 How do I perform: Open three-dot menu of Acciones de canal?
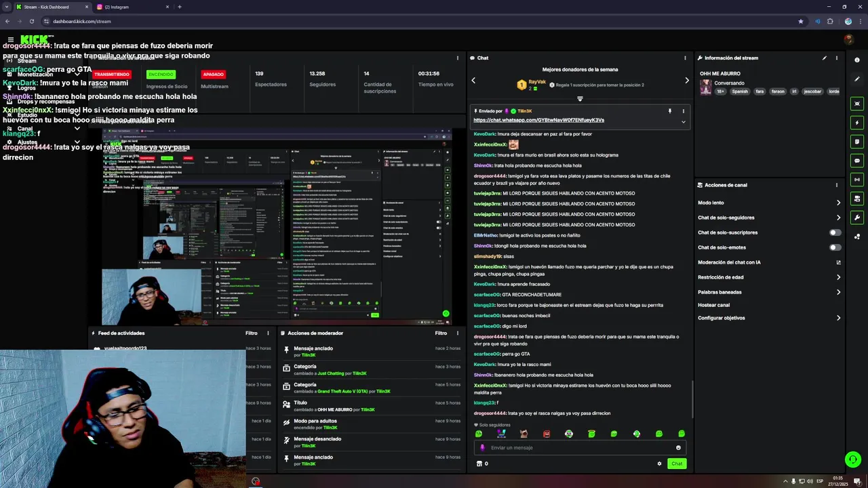(x=837, y=185)
